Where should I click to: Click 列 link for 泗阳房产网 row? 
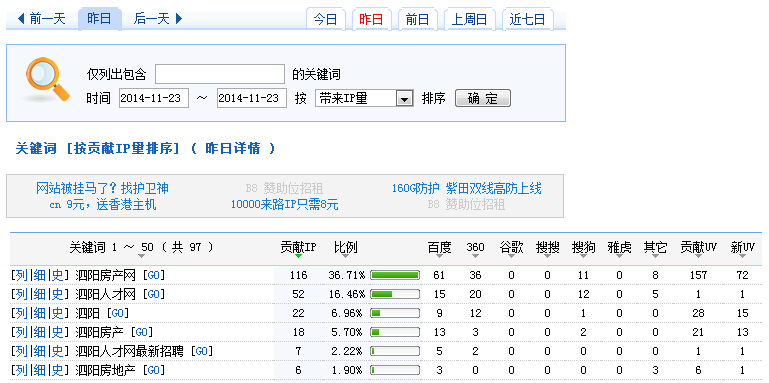pos(21,275)
